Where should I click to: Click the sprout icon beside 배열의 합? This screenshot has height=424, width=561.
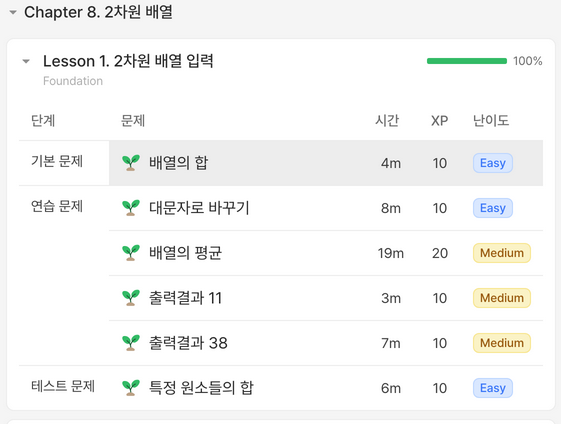tap(131, 163)
